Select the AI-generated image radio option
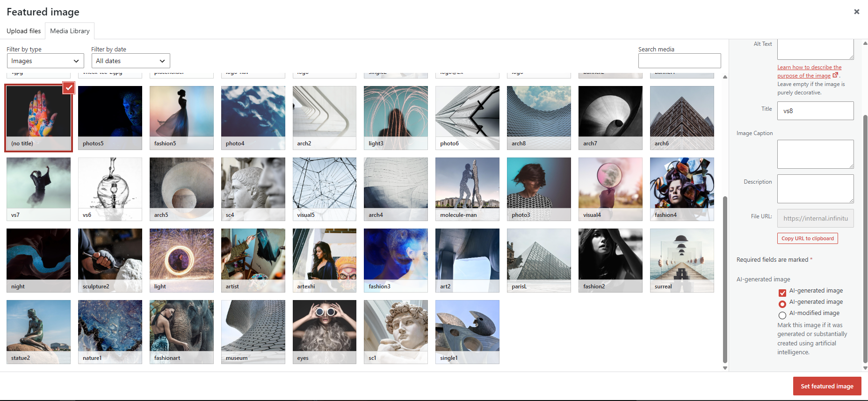The width and height of the screenshot is (868, 401). 782,304
